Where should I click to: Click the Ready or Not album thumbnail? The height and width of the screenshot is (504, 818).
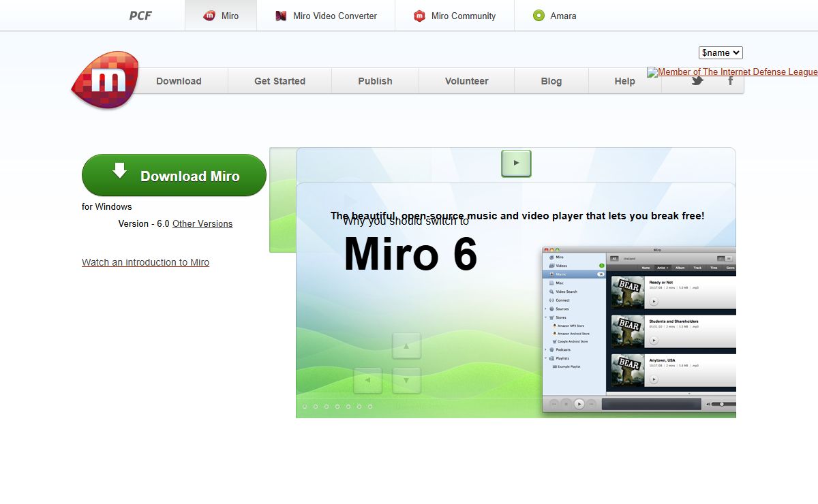tap(627, 292)
